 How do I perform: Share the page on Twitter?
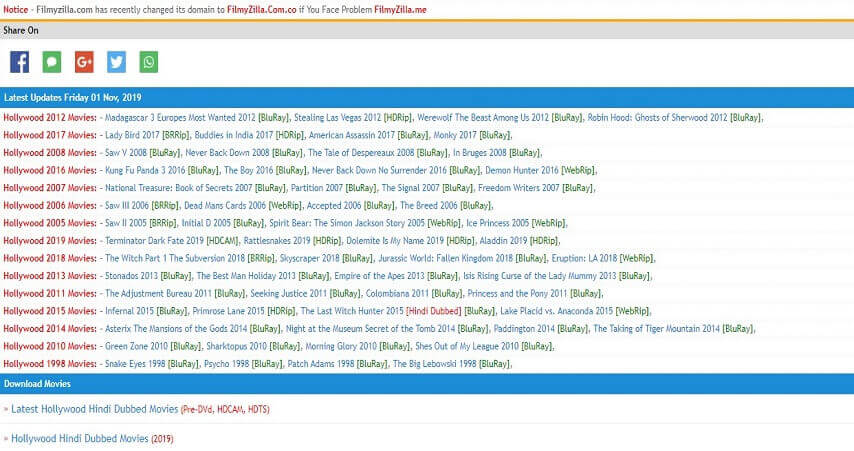[x=117, y=62]
